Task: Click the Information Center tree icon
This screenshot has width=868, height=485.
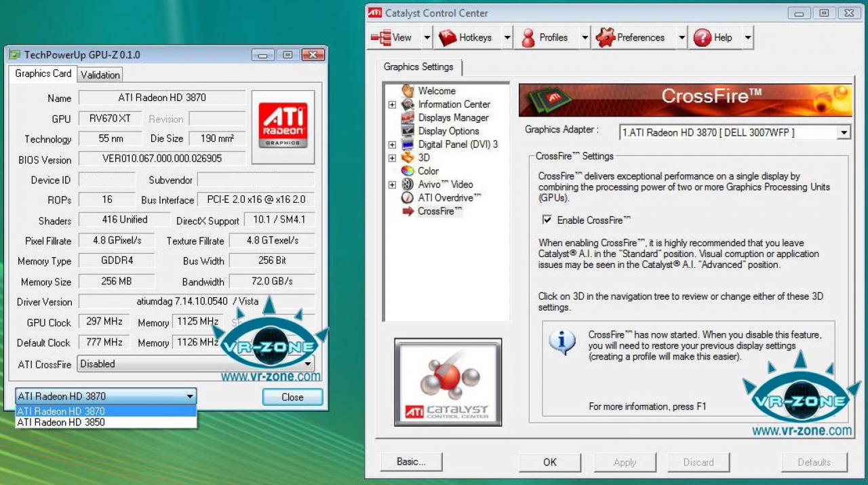Action: pyautogui.click(x=408, y=104)
